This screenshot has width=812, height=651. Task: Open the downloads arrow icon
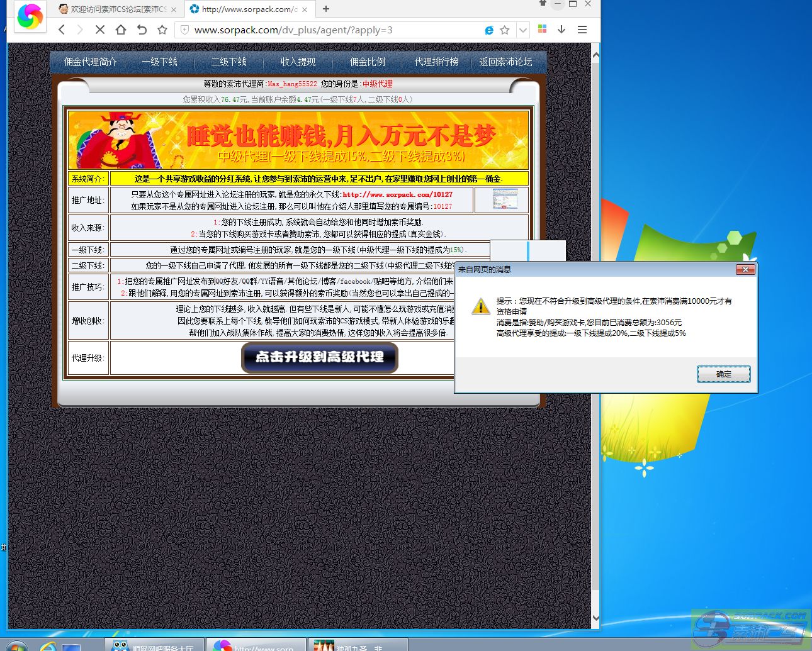(x=561, y=30)
